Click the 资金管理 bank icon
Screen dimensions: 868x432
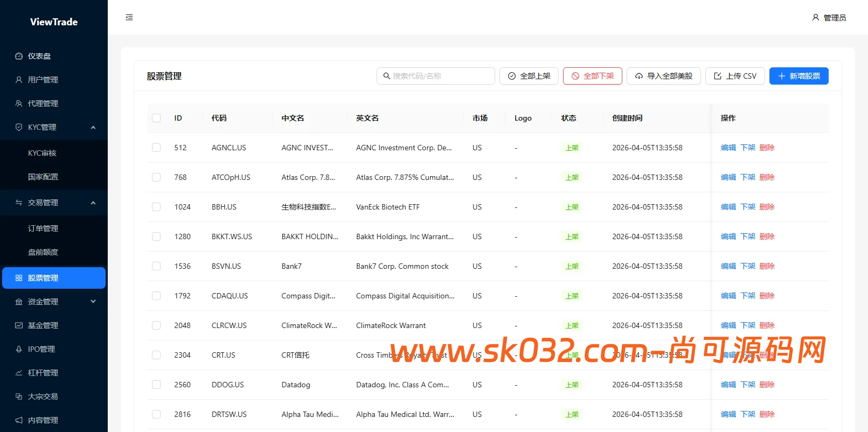coord(19,302)
